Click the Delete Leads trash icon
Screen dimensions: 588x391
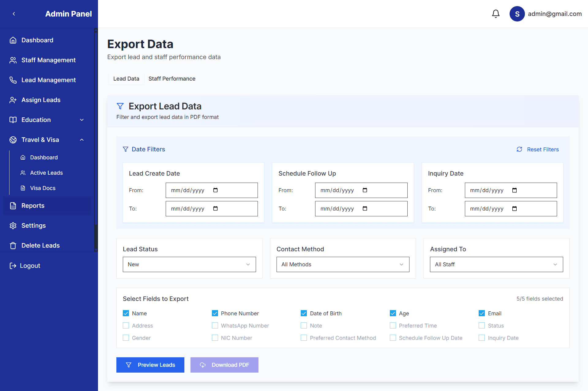pyautogui.click(x=13, y=245)
